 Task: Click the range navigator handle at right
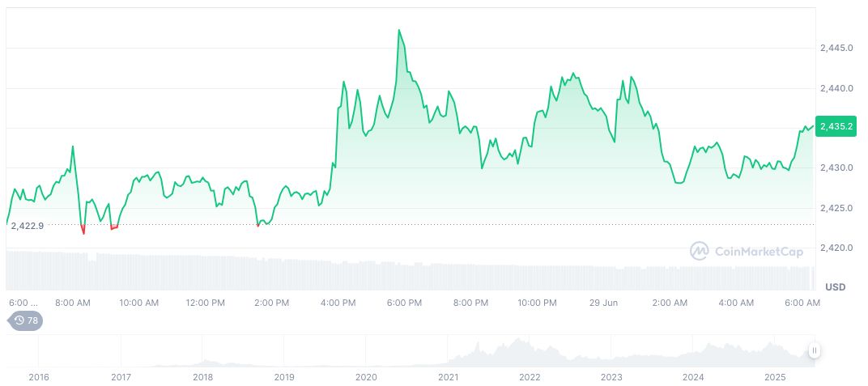814,350
